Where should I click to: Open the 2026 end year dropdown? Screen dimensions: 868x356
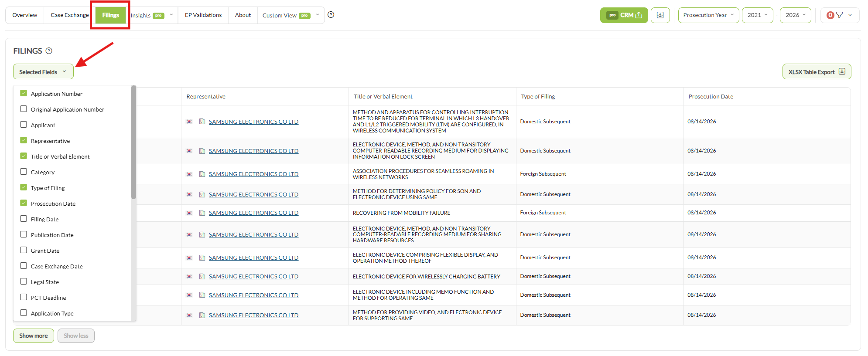(x=795, y=15)
